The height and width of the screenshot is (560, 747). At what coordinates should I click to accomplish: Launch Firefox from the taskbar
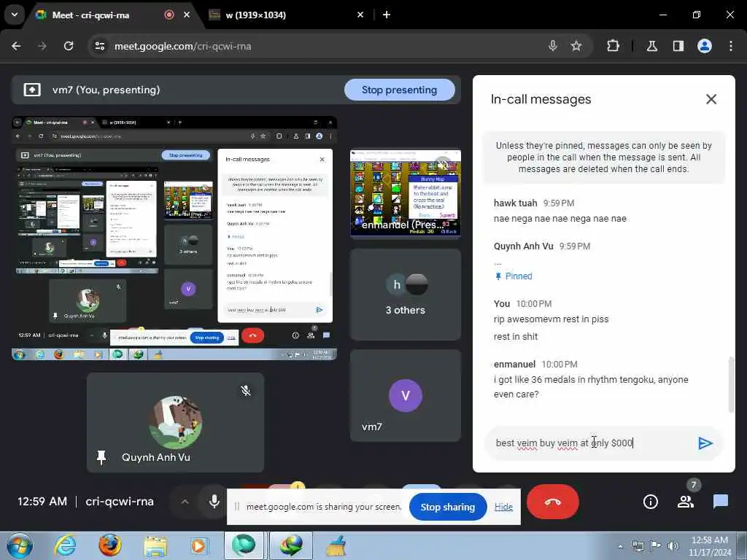[109, 545]
